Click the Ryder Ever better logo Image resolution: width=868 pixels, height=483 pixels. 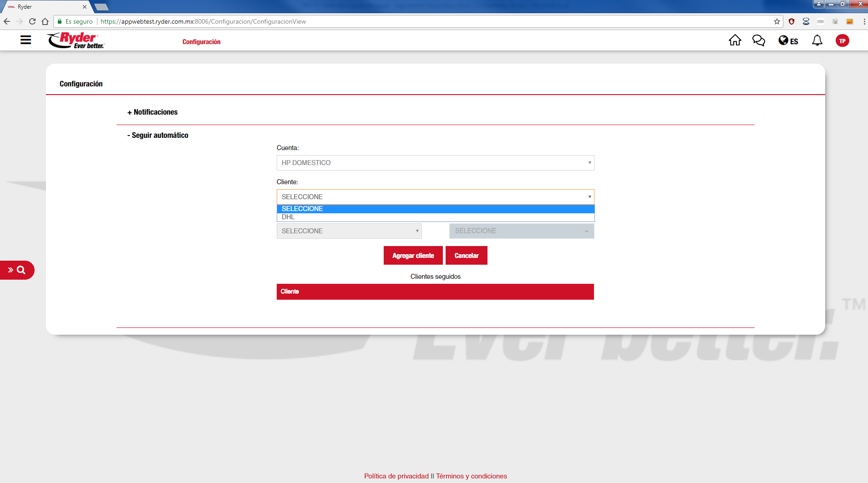[x=76, y=40]
